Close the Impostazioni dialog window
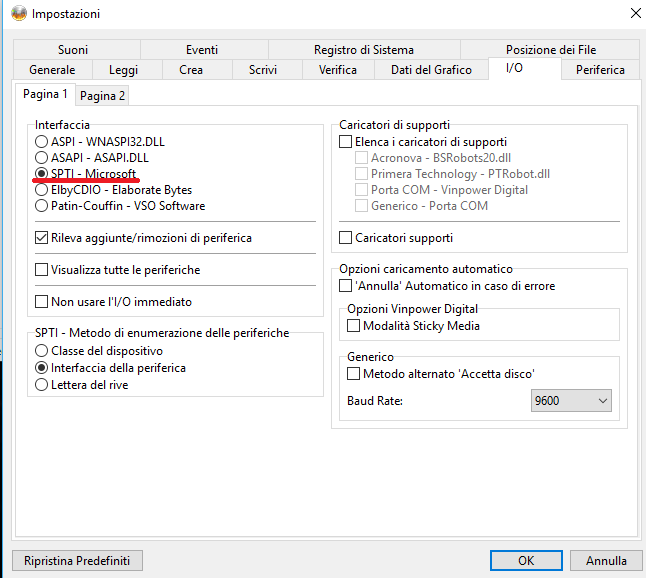 636,14
